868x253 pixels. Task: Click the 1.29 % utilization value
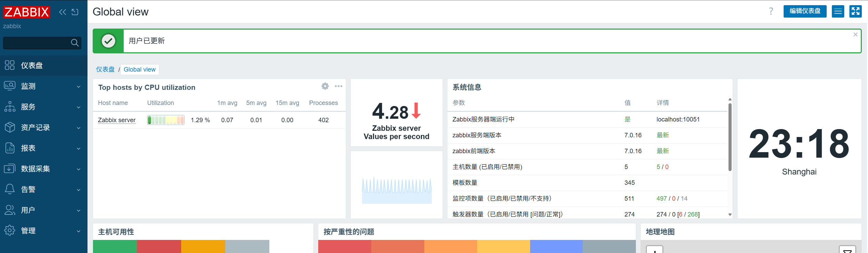click(x=200, y=120)
